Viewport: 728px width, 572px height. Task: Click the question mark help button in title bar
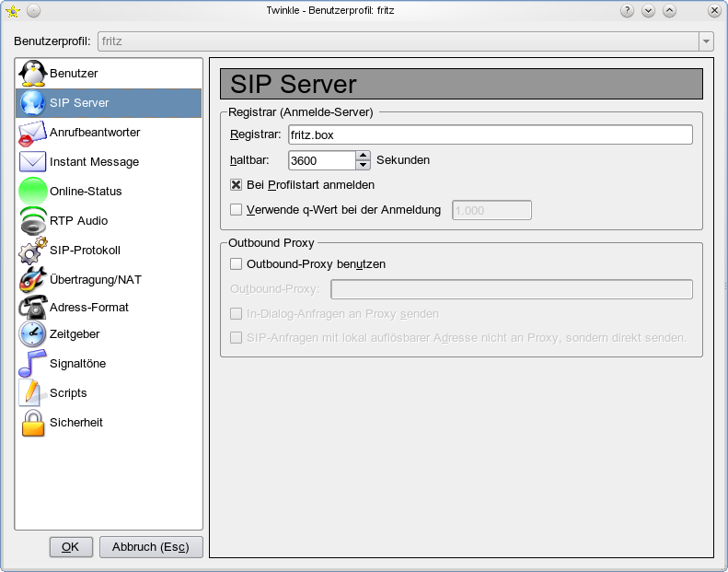coord(627,11)
